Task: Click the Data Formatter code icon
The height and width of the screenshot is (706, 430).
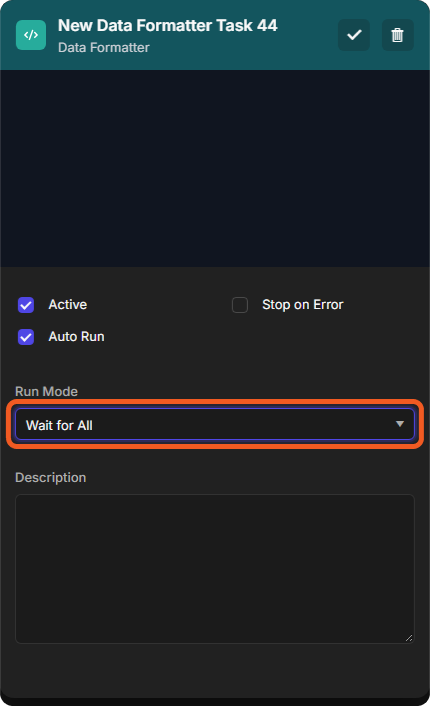Action: [x=31, y=35]
